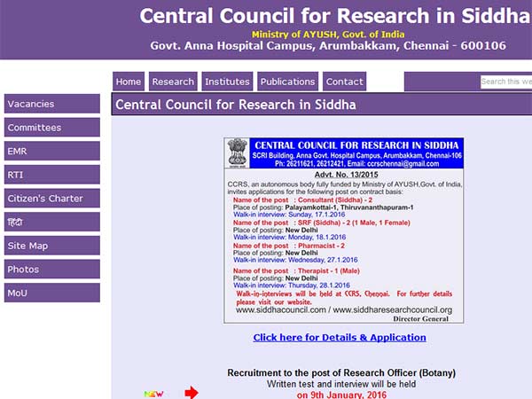Screen dimensions: 532x399
Task: Select Institutes in the navigation bar
Action: click(227, 82)
